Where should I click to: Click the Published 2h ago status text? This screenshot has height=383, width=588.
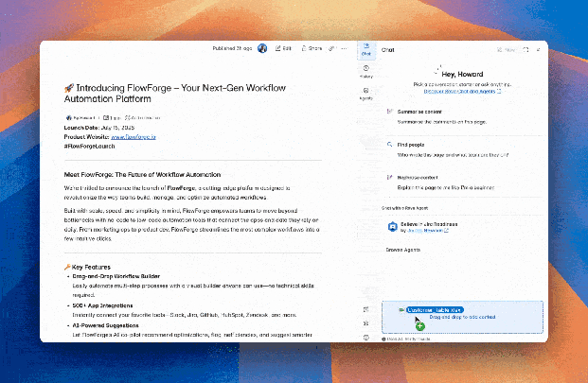point(232,48)
